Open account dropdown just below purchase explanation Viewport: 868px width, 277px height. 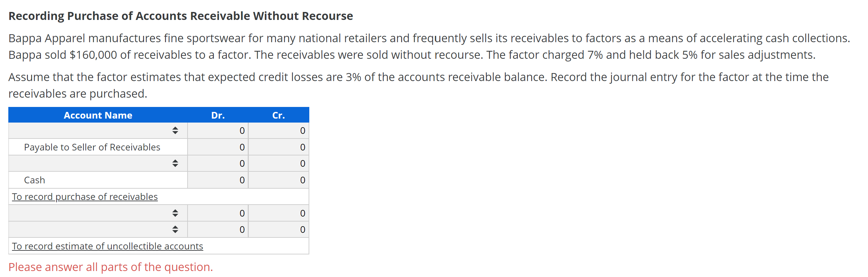98,213
